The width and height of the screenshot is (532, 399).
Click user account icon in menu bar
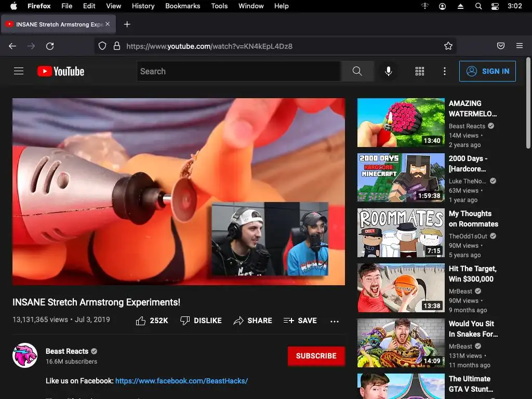point(443,6)
